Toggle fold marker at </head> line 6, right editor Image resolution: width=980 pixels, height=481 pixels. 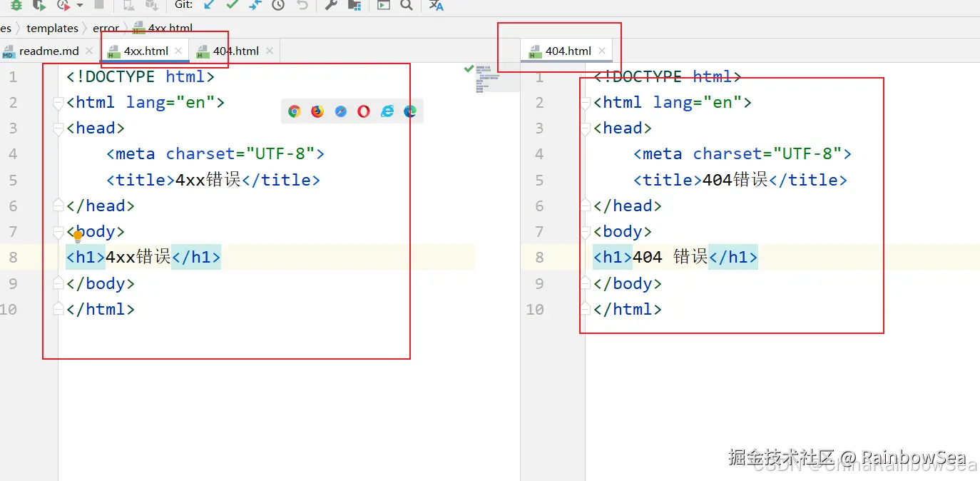tap(586, 206)
